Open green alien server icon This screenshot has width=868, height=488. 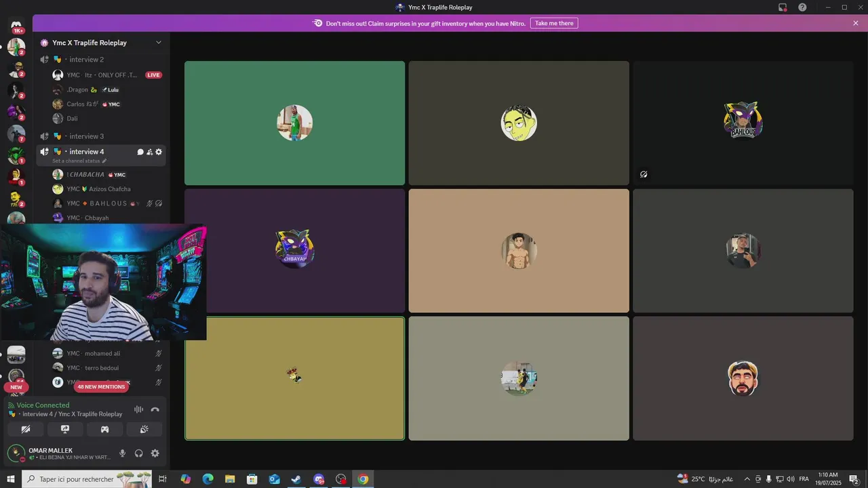click(16, 155)
